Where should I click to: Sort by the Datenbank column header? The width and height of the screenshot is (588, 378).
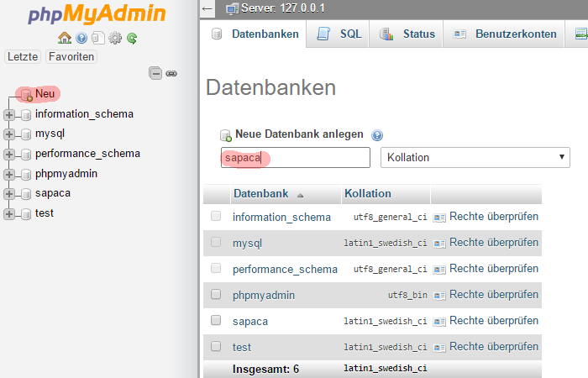click(x=261, y=193)
